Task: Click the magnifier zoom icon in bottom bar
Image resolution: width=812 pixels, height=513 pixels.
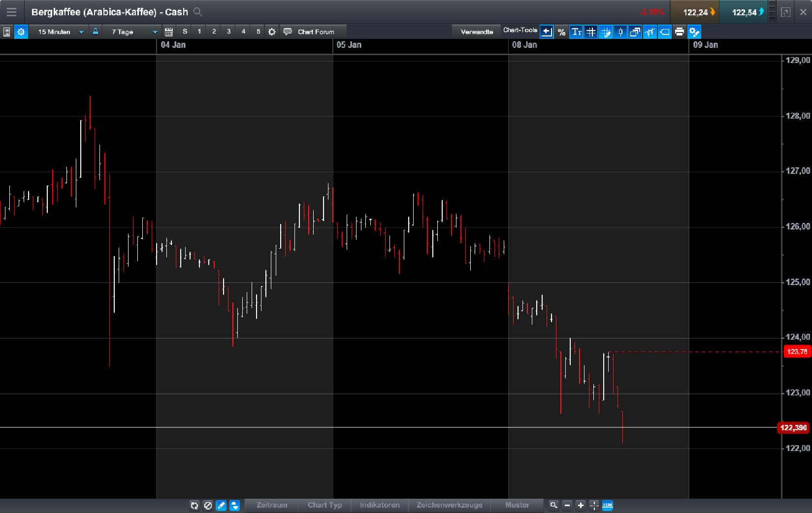Action: coord(553,505)
